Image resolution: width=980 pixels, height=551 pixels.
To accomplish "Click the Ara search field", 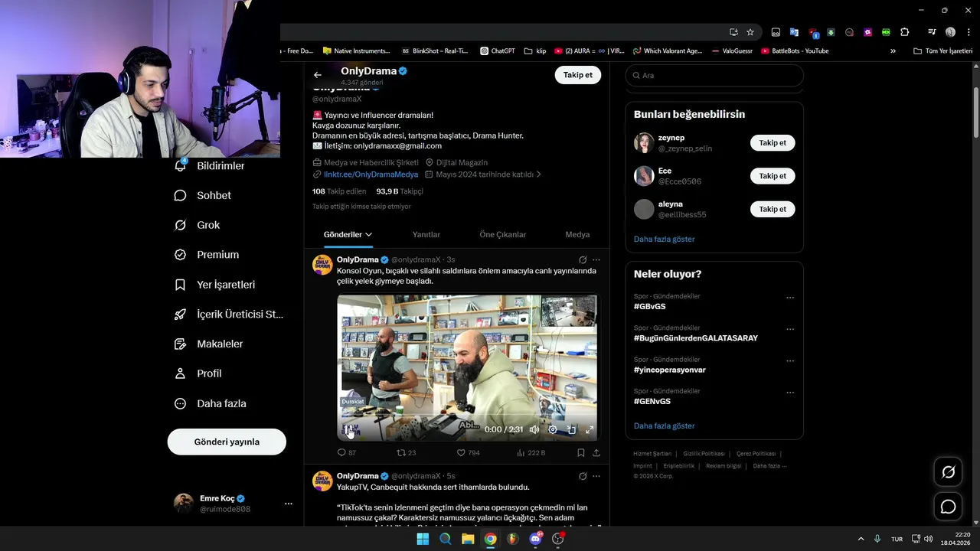I will pos(714,76).
